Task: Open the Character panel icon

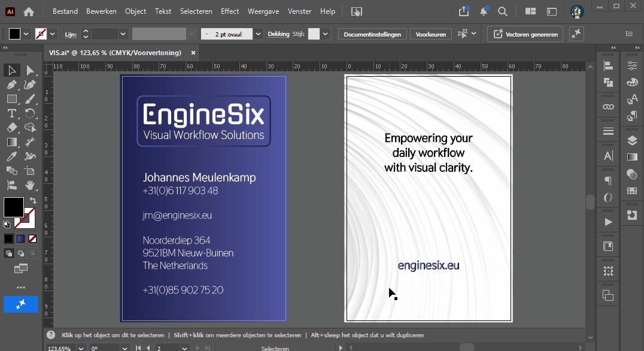Action: [x=608, y=156]
